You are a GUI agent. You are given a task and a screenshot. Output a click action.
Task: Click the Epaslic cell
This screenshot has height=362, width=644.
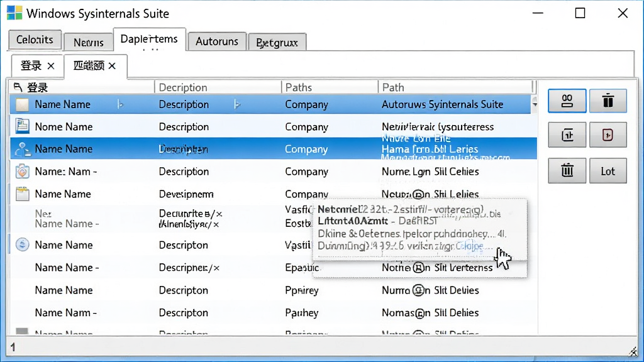302,268
